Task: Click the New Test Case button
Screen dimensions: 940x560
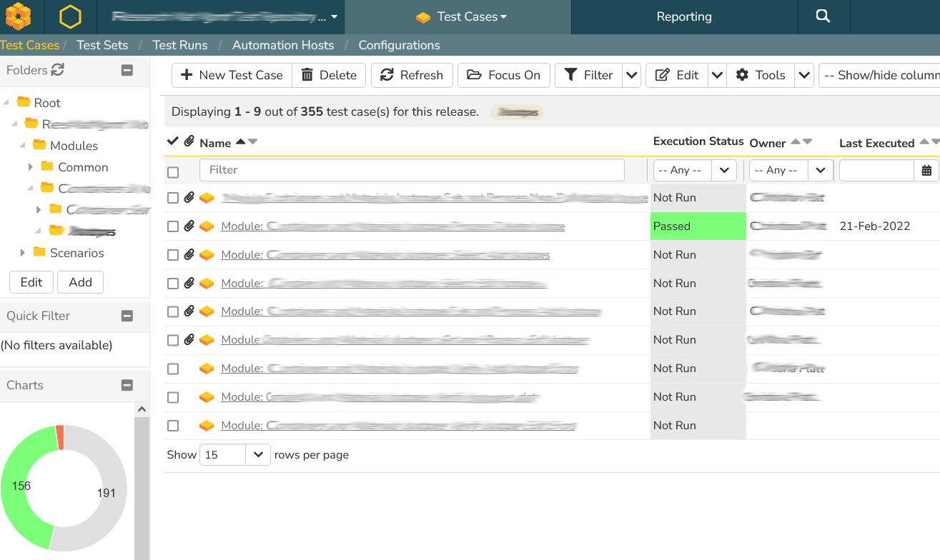Action: [232, 75]
